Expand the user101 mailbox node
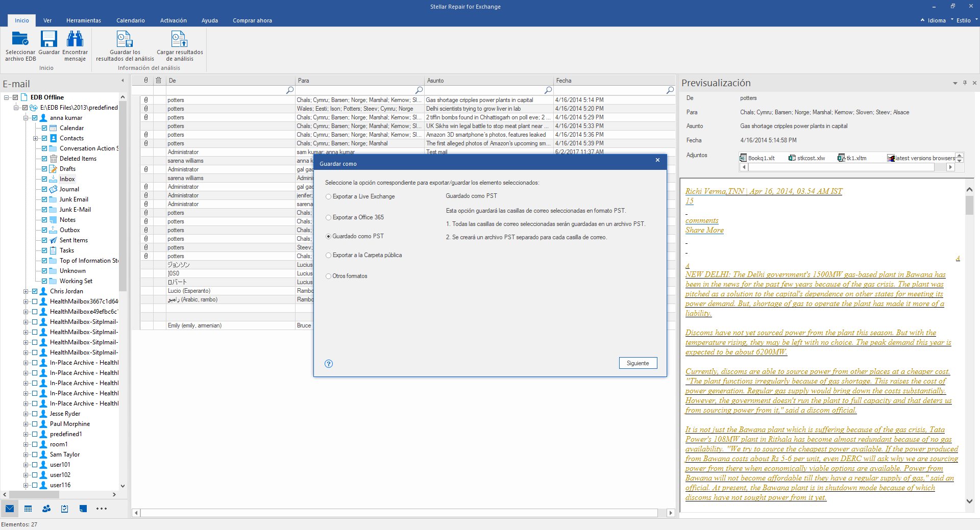 click(x=26, y=465)
